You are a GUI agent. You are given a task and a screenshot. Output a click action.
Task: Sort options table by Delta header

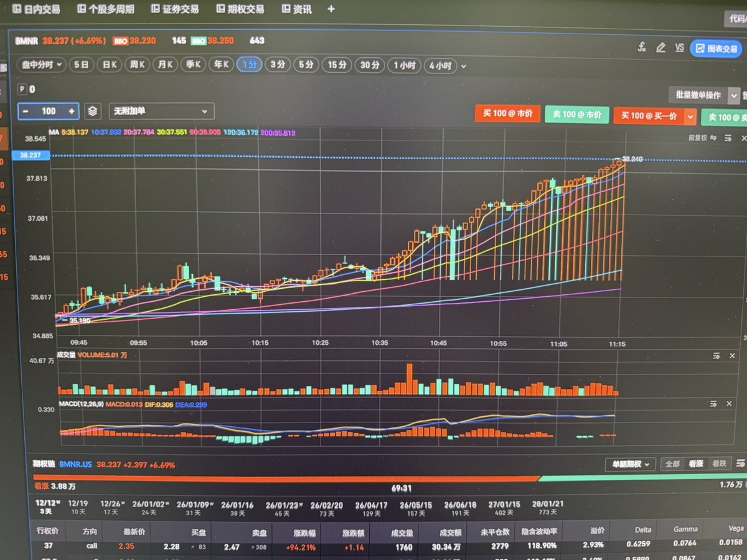coord(642,530)
